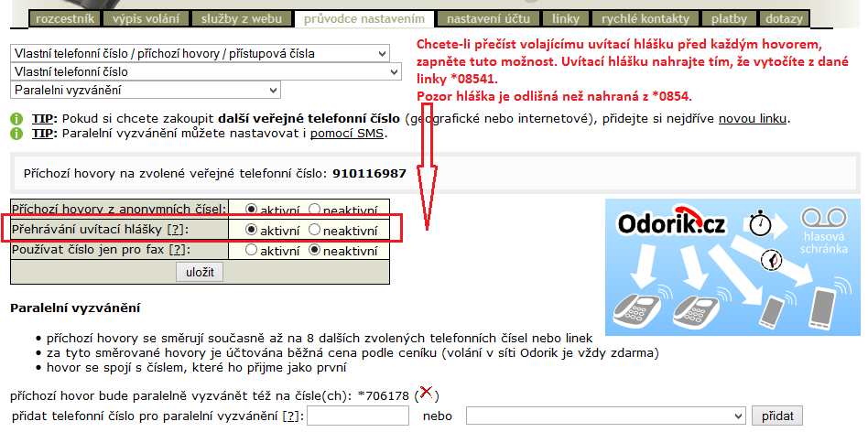868x432 pixels.
Task: Set anonymous incoming calls to neaktivní
Action: point(315,209)
